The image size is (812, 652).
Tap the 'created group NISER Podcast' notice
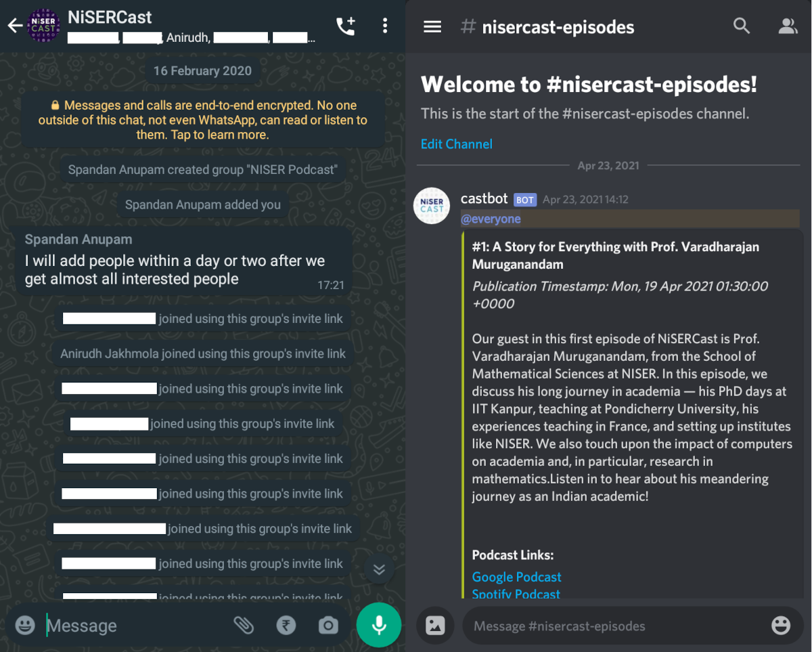203,169
